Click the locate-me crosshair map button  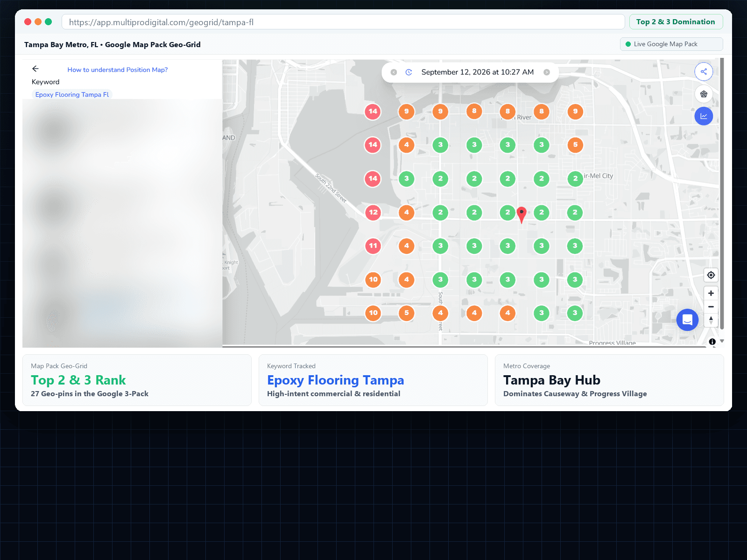(x=711, y=275)
